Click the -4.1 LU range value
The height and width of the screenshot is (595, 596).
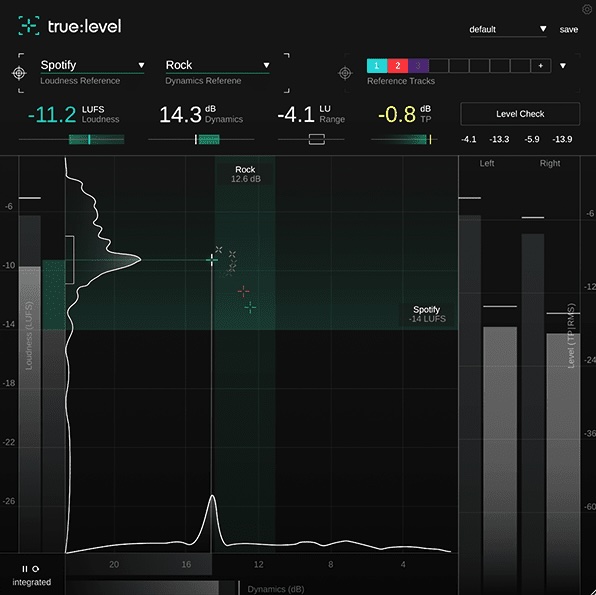click(296, 114)
